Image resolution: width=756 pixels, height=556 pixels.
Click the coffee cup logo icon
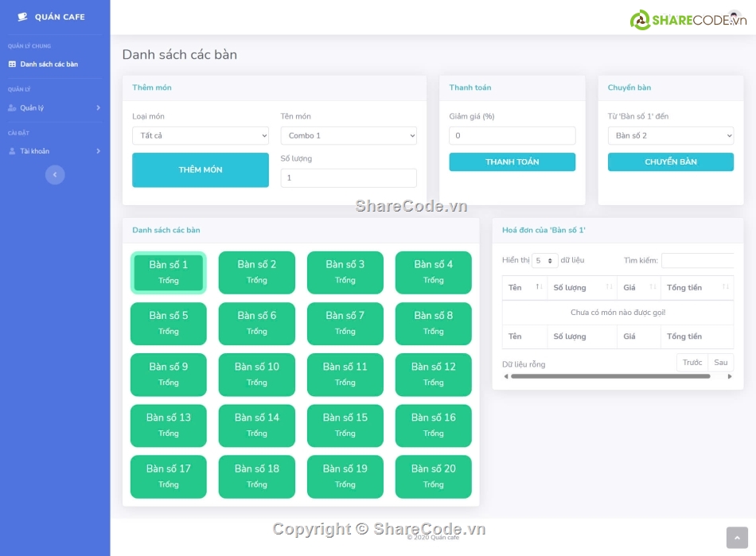(x=22, y=17)
